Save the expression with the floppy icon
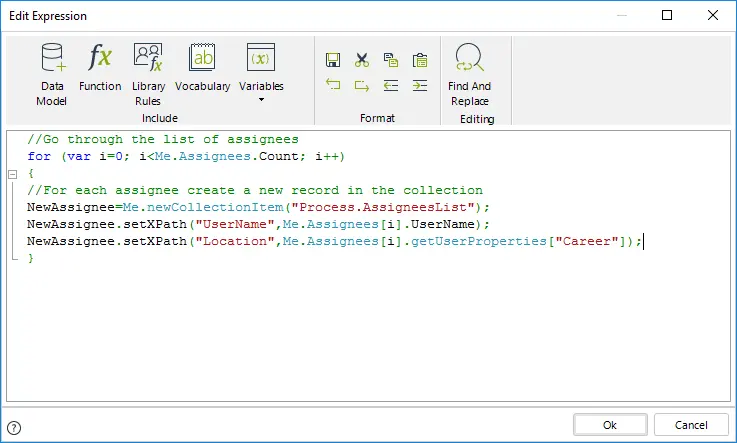Viewport: 737px width, 443px height. tap(333, 60)
